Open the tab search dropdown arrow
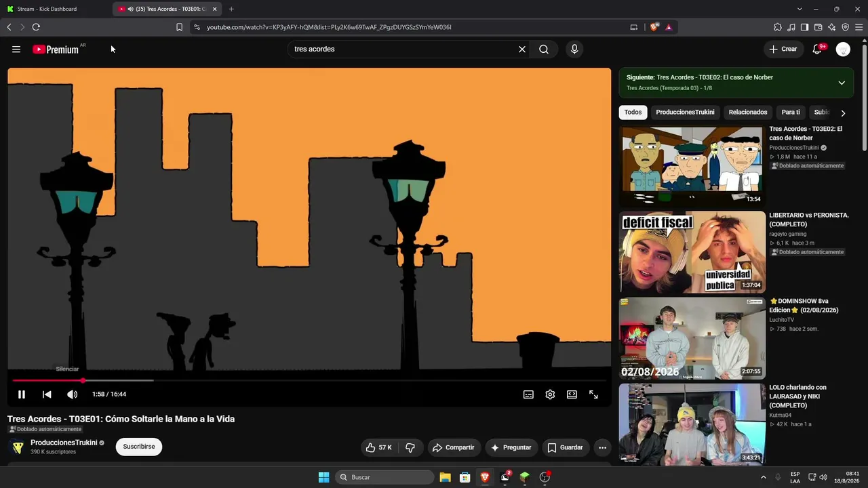Screen dimensions: 868x488 pos(800,9)
